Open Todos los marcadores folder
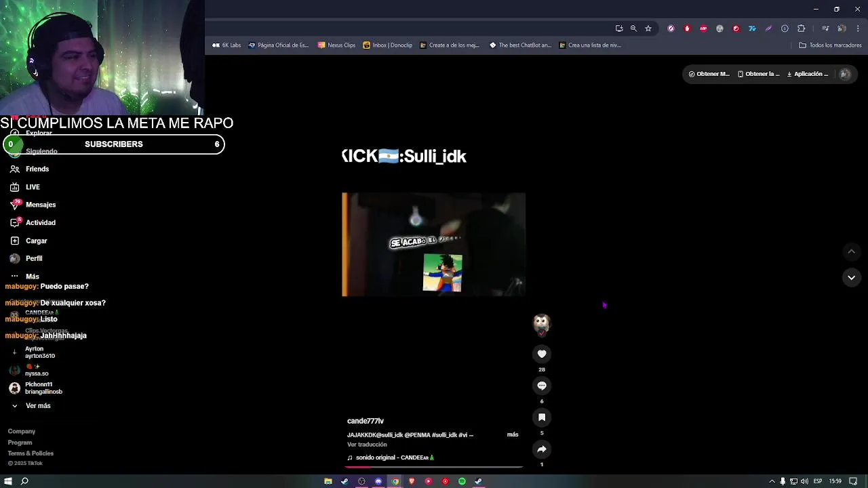The width and height of the screenshot is (868, 488). tap(830, 45)
